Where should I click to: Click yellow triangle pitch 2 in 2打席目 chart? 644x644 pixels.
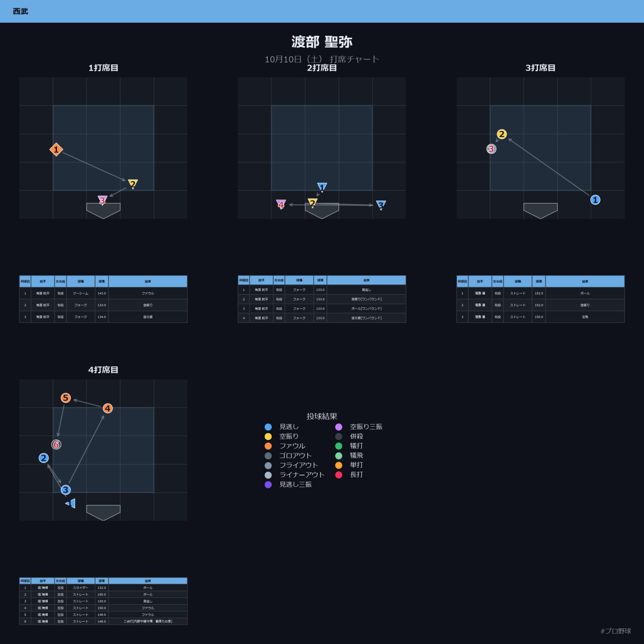[313, 203]
